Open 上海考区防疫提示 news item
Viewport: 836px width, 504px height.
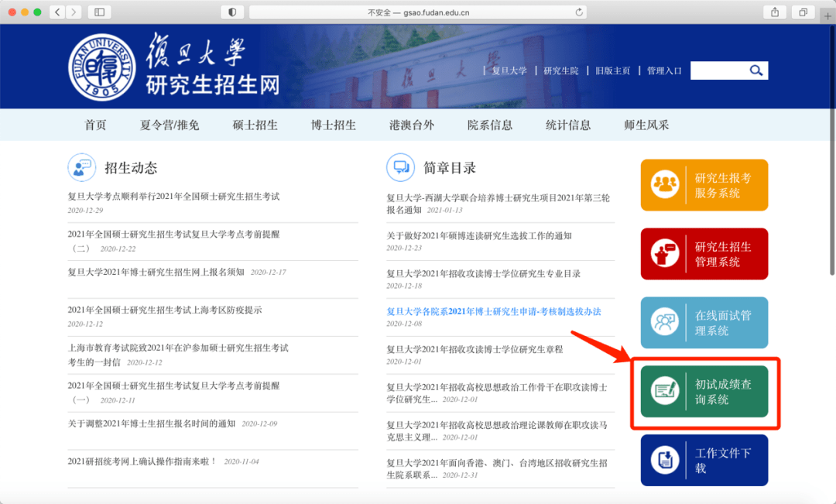[x=165, y=310]
